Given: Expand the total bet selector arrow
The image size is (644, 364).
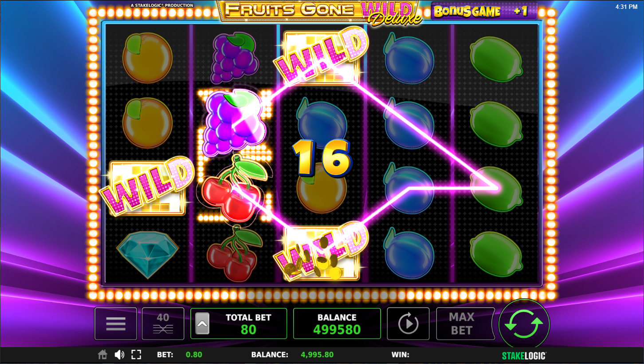Looking at the screenshot, I should click(x=202, y=323).
